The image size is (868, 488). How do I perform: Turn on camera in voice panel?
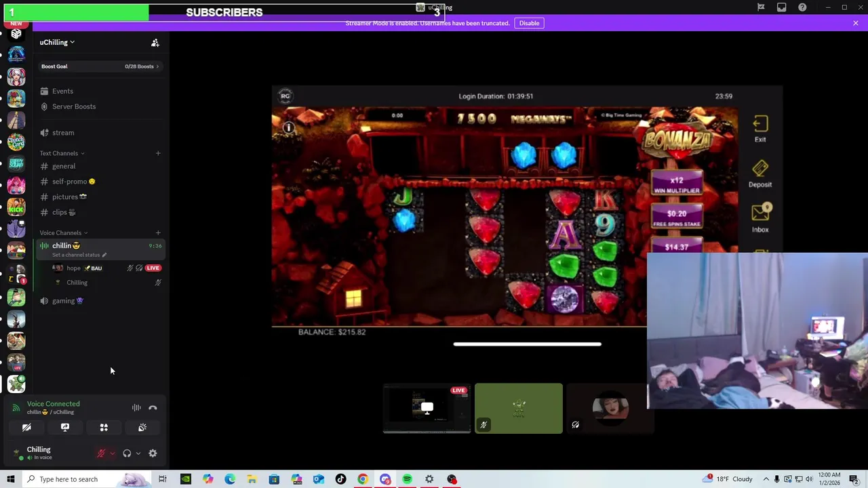coord(26,428)
